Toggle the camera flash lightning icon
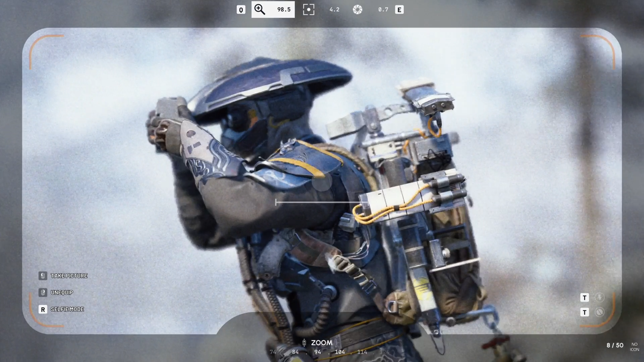644x362 pixels. click(599, 297)
